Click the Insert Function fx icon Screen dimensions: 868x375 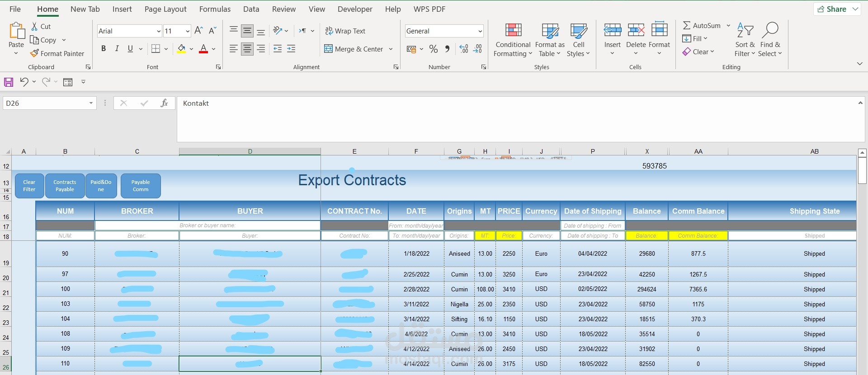coord(164,103)
